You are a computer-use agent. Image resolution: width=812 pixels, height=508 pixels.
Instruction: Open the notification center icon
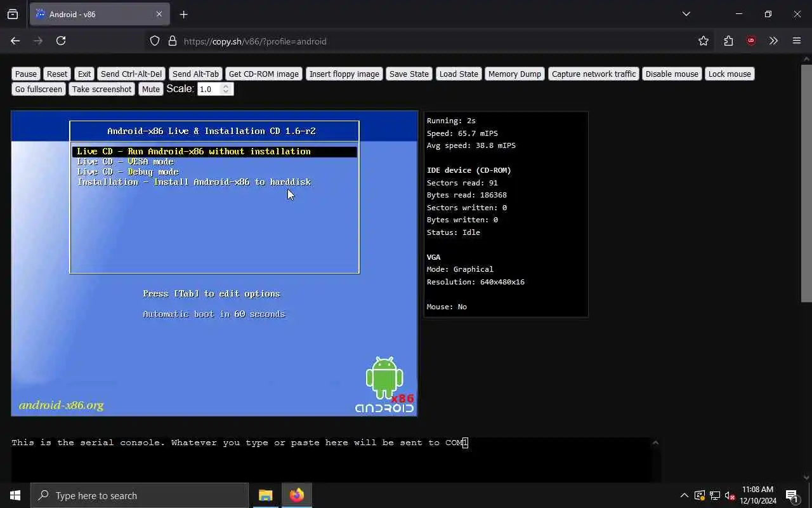792,495
